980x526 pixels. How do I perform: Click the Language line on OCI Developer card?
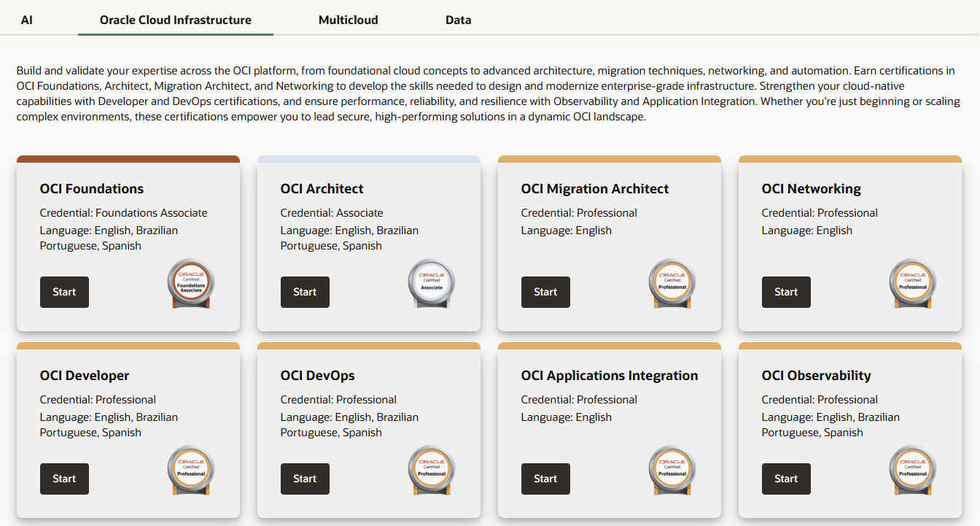click(x=109, y=425)
